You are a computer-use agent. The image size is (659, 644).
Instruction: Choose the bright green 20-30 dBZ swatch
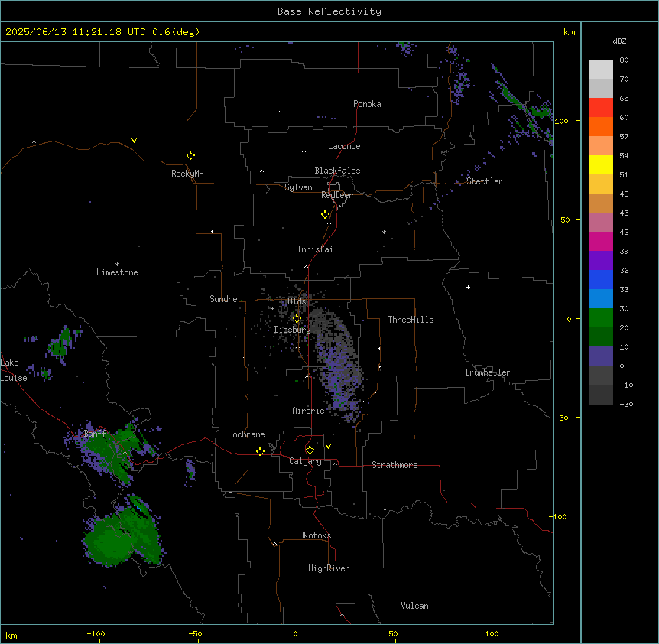click(601, 318)
